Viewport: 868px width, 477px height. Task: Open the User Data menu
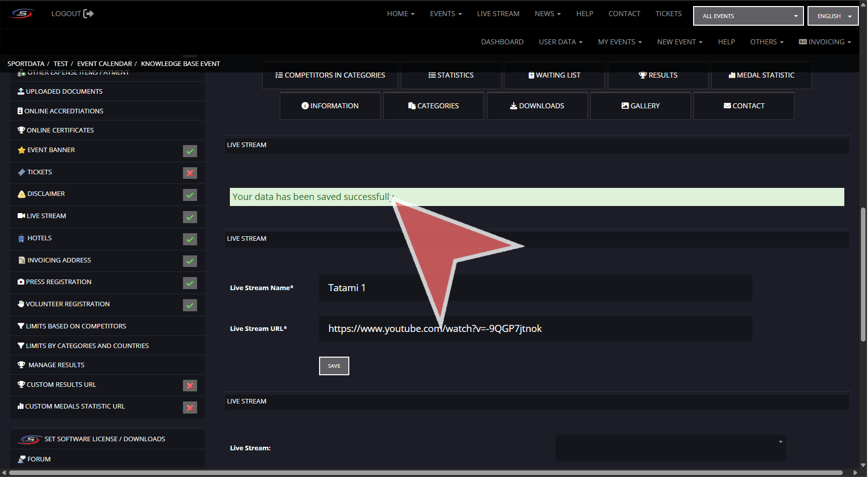(560, 42)
